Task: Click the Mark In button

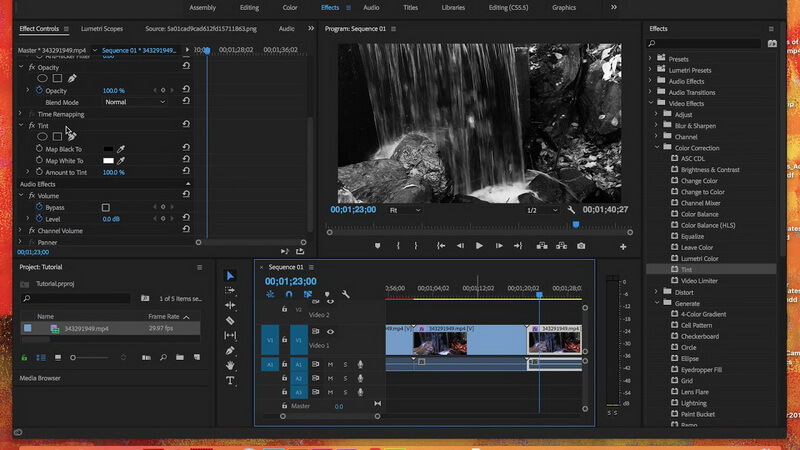Action: click(x=398, y=246)
